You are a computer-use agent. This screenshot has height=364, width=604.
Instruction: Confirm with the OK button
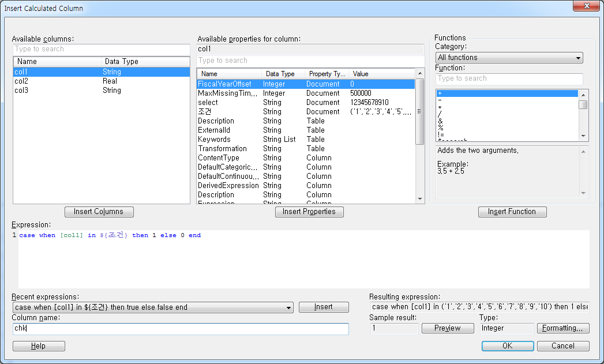[x=508, y=346]
